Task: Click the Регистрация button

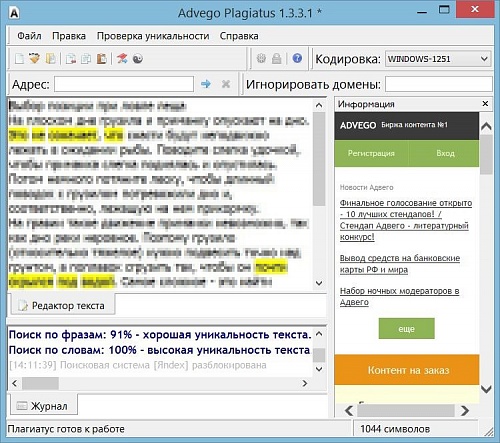Action: coord(371,153)
